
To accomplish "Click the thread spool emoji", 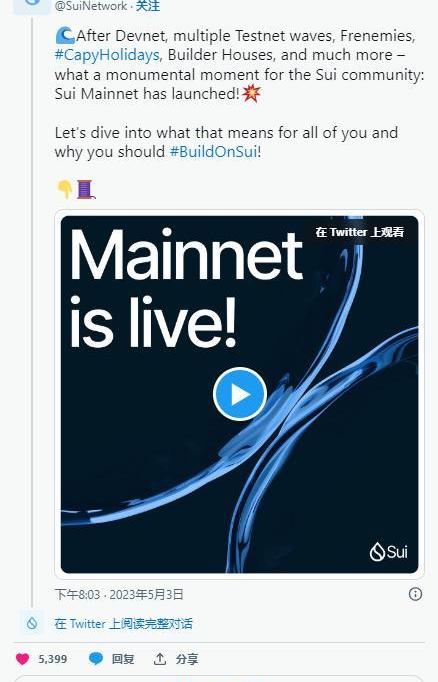I will 86,190.
